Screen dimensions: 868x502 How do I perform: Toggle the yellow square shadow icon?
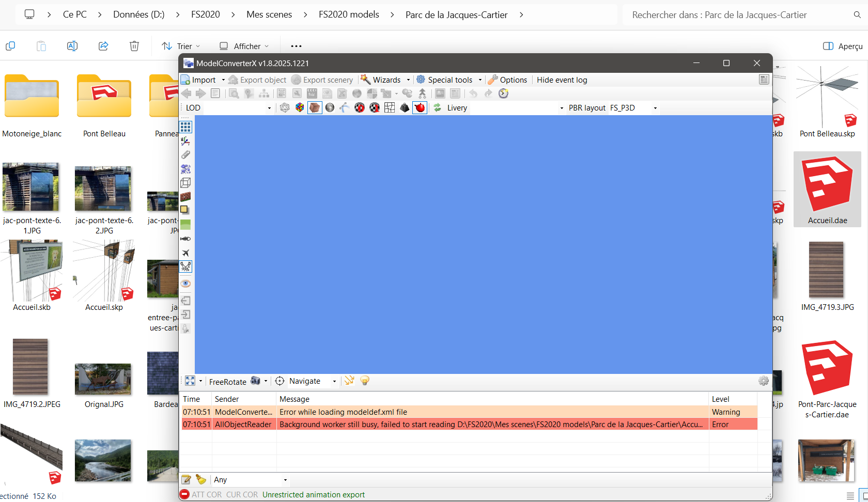(184, 210)
